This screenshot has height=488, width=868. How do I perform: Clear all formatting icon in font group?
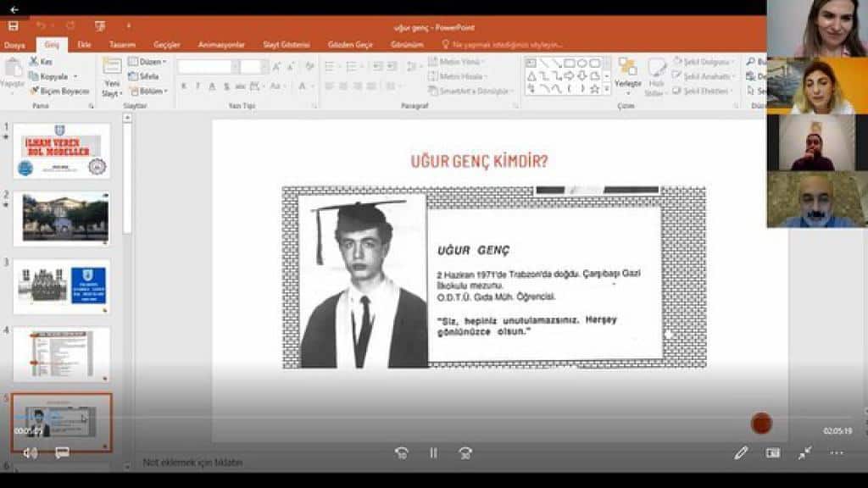pyautogui.click(x=309, y=67)
